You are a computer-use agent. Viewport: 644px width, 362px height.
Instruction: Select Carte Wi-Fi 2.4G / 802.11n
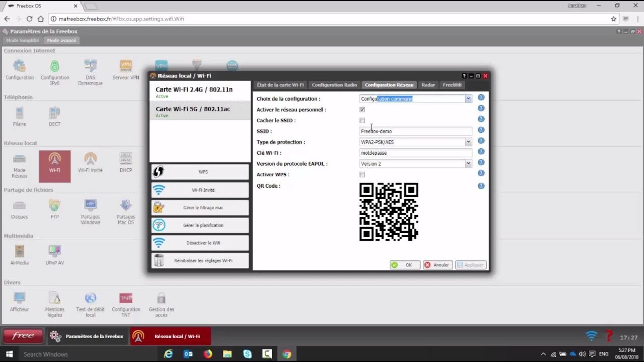[200, 92]
